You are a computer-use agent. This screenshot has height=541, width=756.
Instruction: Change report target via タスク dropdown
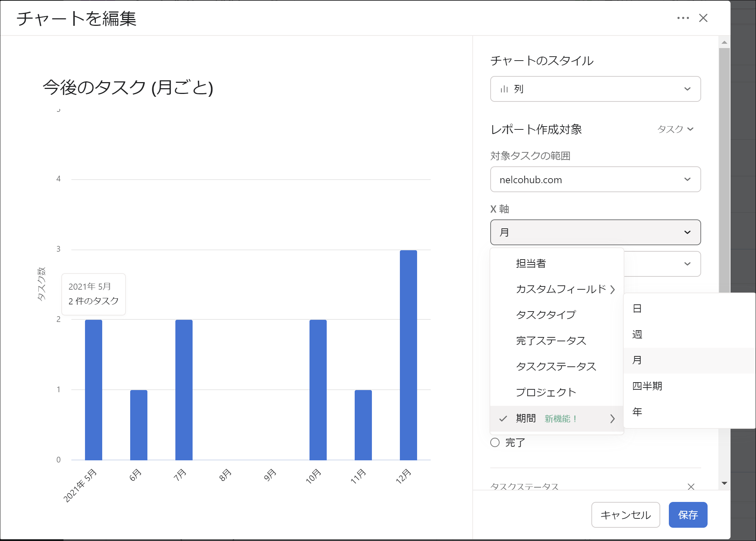click(x=675, y=129)
